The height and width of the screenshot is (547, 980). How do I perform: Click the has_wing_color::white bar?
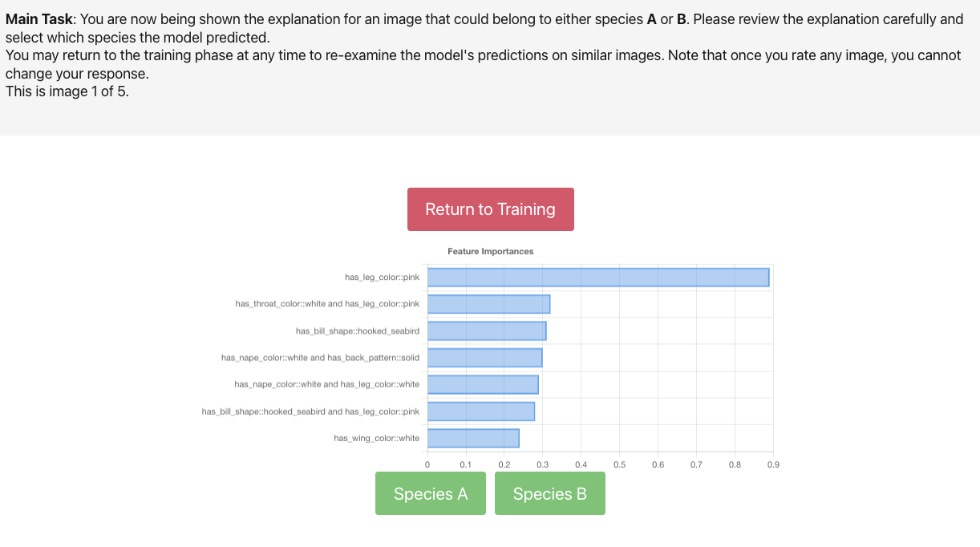(x=473, y=438)
